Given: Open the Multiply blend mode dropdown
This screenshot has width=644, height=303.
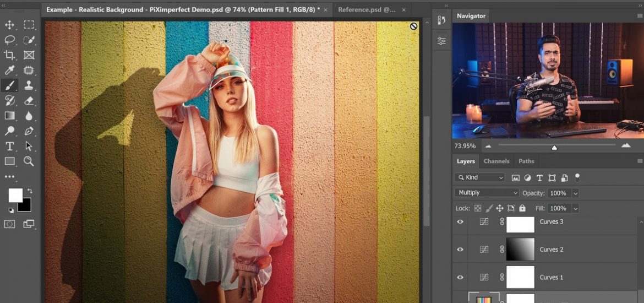Looking at the screenshot, I should coord(487,193).
